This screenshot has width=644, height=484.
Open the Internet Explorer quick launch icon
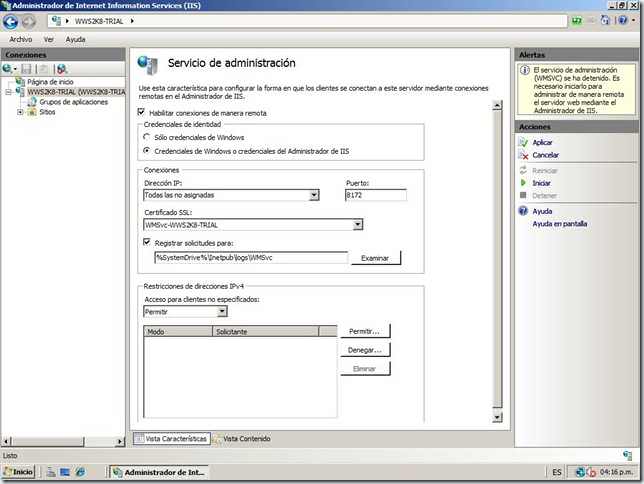click(x=80, y=472)
